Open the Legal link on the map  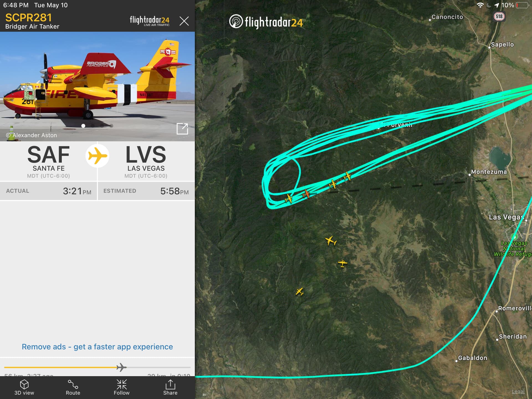pos(518,391)
